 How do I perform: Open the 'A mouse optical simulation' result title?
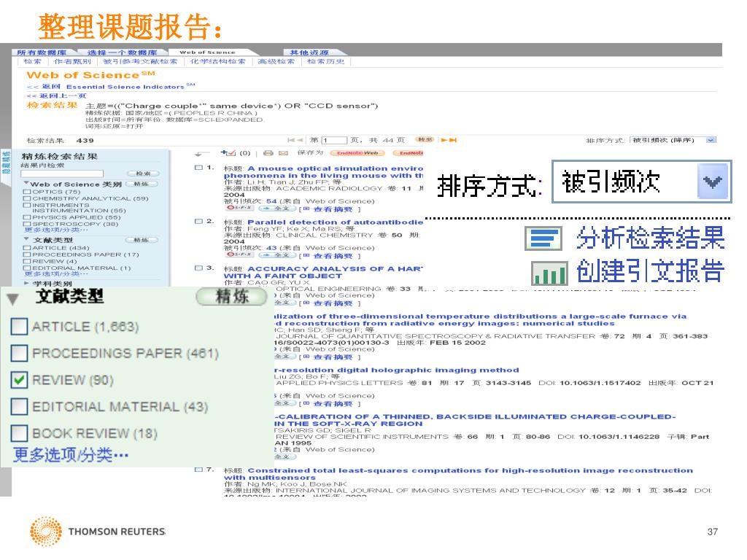click(323, 172)
